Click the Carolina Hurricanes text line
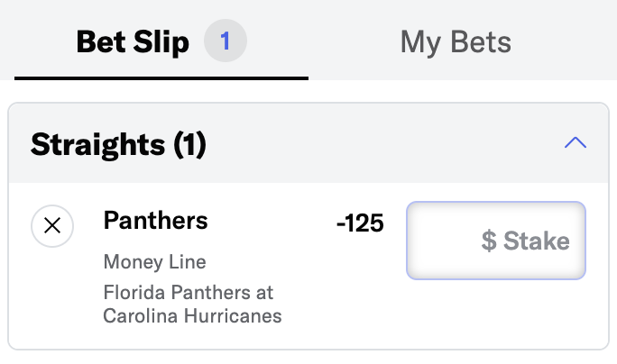This screenshot has width=617, height=364. [192, 316]
